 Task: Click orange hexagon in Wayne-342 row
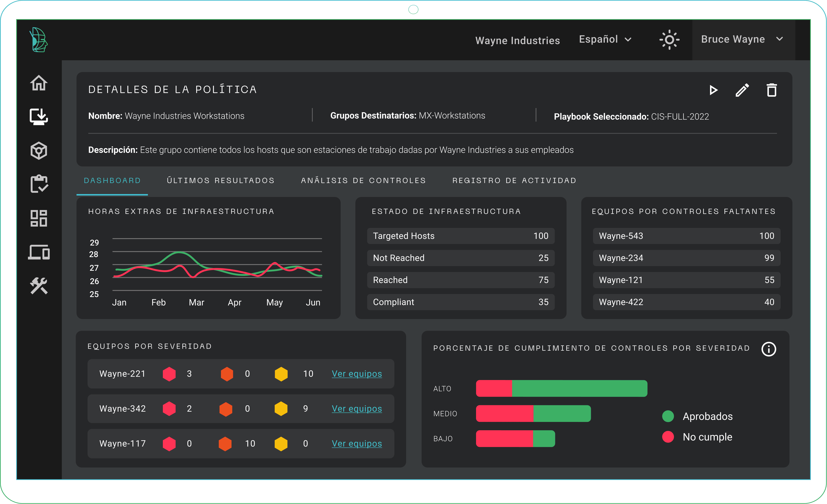[x=226, y=409]
